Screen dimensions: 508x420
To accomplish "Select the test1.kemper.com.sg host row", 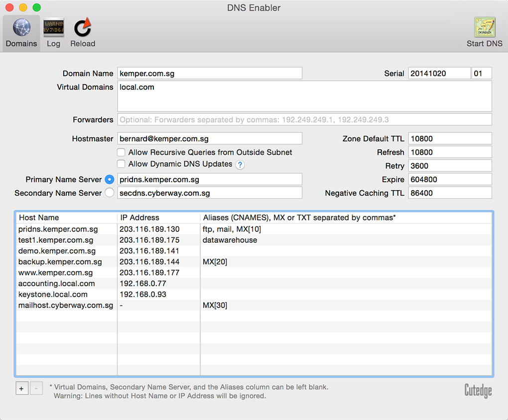I will (x=56, y=240).
